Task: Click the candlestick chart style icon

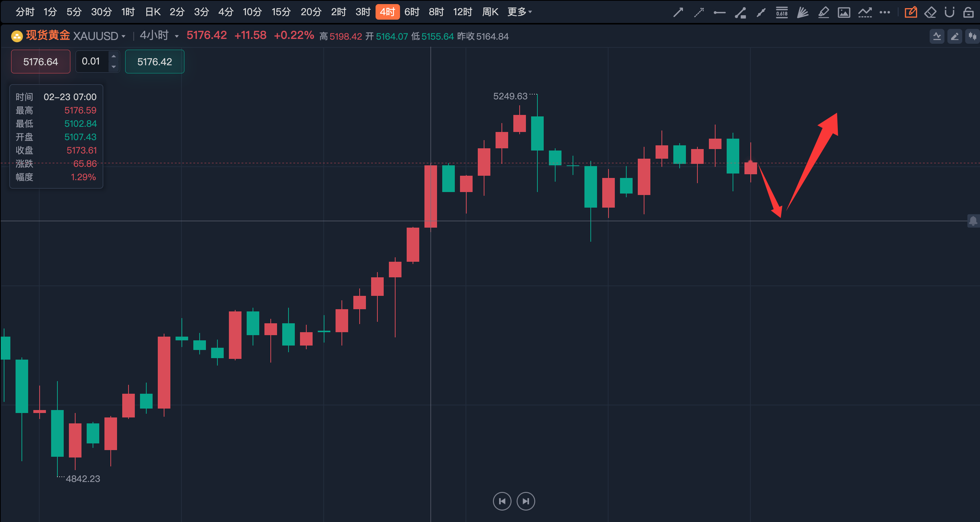Action: (972, 36)
